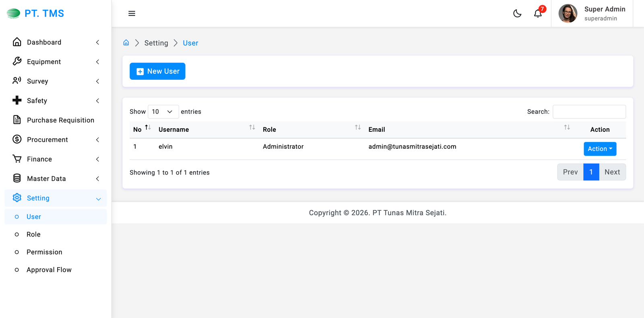Open the entries-per-page dropdown
Image resolution: width=644 pixels, height=318 pixels.
tap(163, 112)
